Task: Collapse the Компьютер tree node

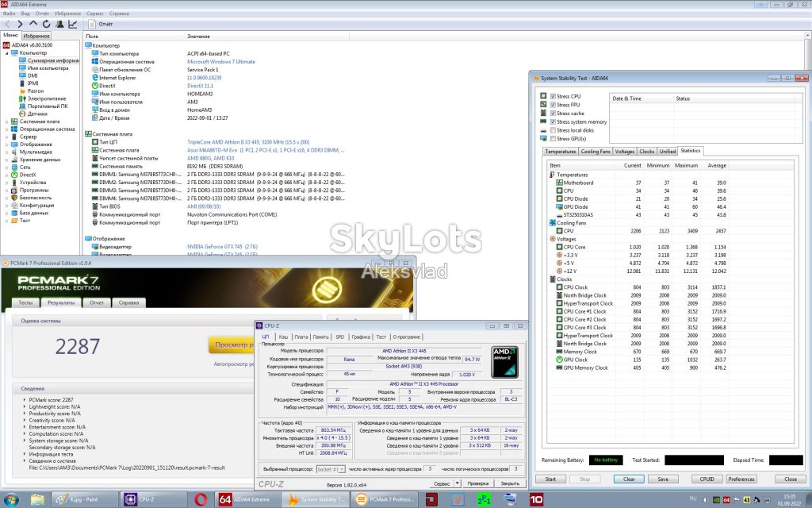Action: click(6, 53)
